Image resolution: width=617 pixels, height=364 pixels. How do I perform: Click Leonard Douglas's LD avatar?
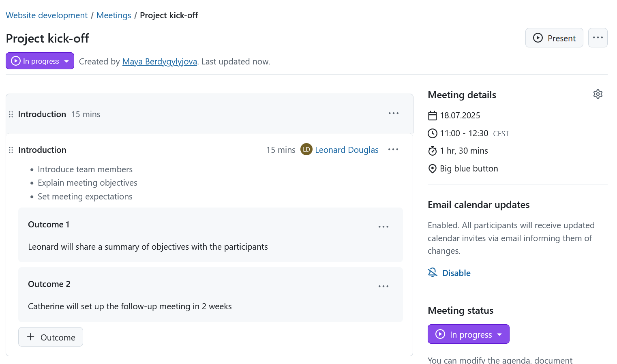coord(306,149)
